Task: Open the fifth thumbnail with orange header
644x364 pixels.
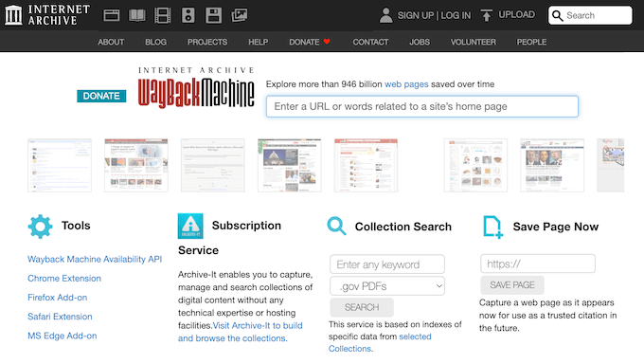Action: 366,165
